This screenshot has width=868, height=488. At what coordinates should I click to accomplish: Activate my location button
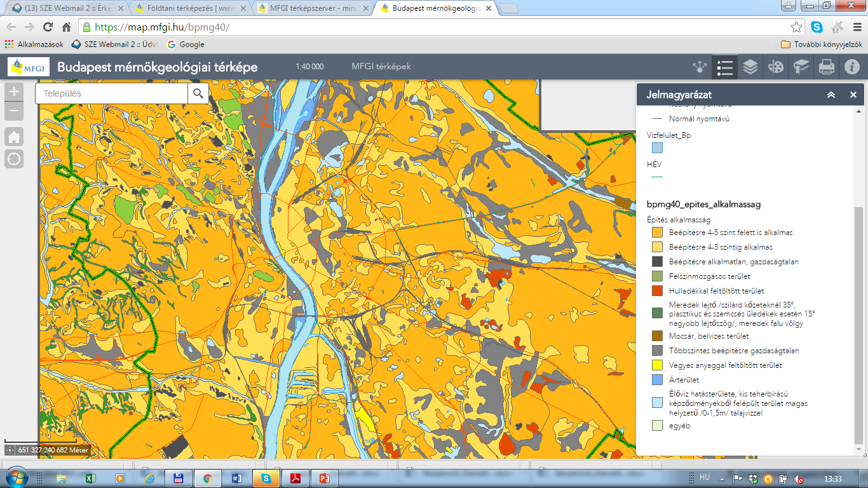point(14,159)
